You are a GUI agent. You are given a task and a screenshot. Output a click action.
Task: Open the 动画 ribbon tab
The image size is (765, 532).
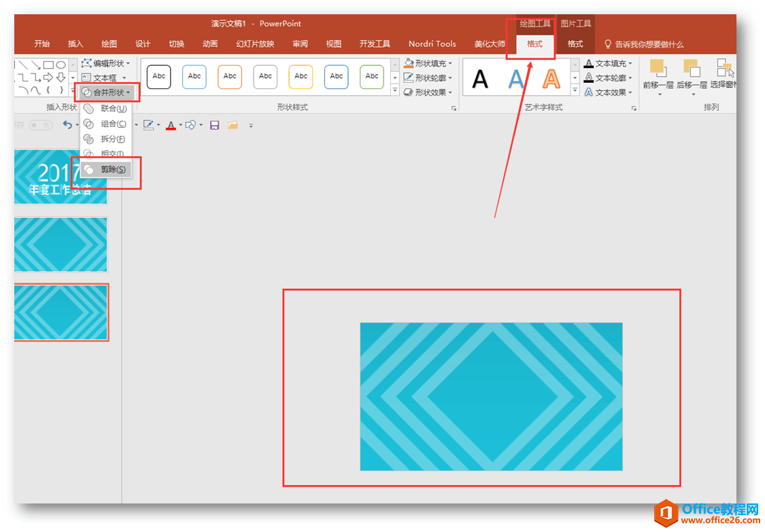click(210, 44)
